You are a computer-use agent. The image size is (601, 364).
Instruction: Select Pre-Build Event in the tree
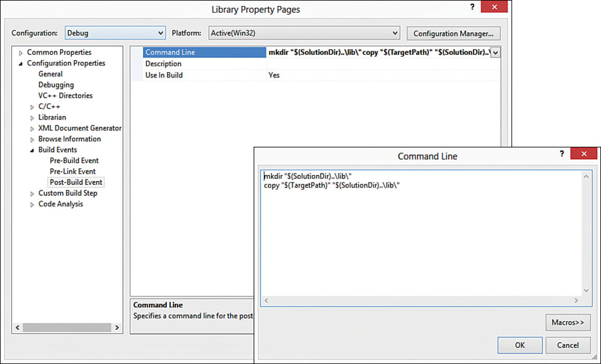point(74,160)
